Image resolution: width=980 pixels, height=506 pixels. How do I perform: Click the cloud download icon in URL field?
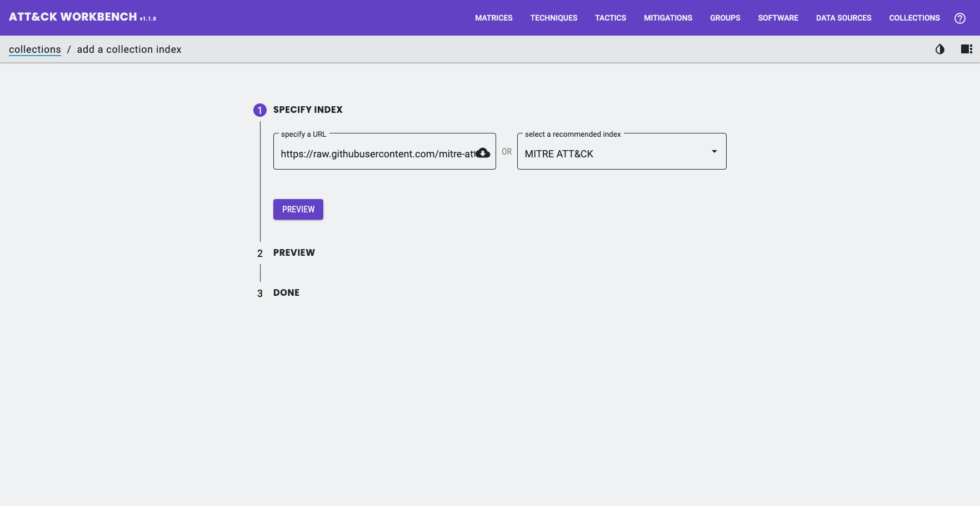pyautogui.click(x=483, y=153)
